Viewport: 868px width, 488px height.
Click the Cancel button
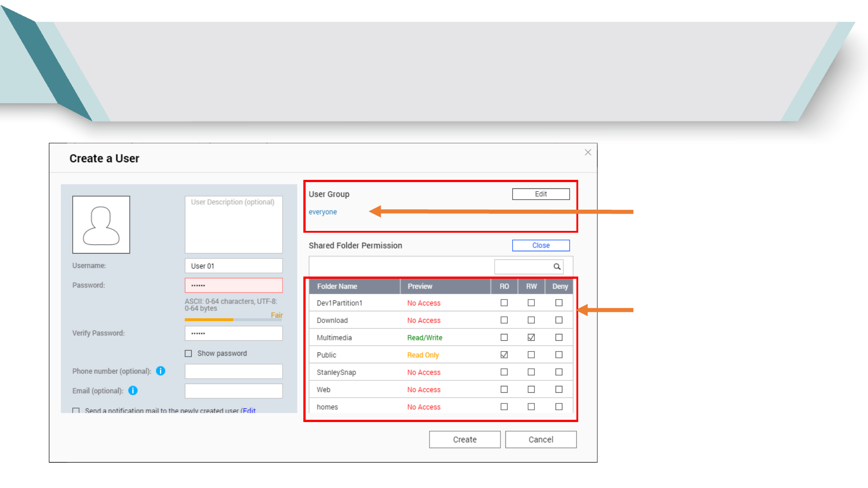point(541,440)
